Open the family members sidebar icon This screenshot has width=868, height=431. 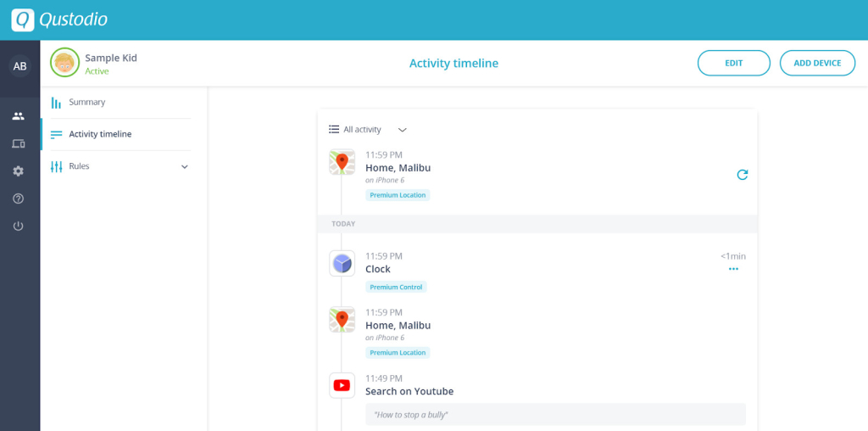[x=19, y=116]
